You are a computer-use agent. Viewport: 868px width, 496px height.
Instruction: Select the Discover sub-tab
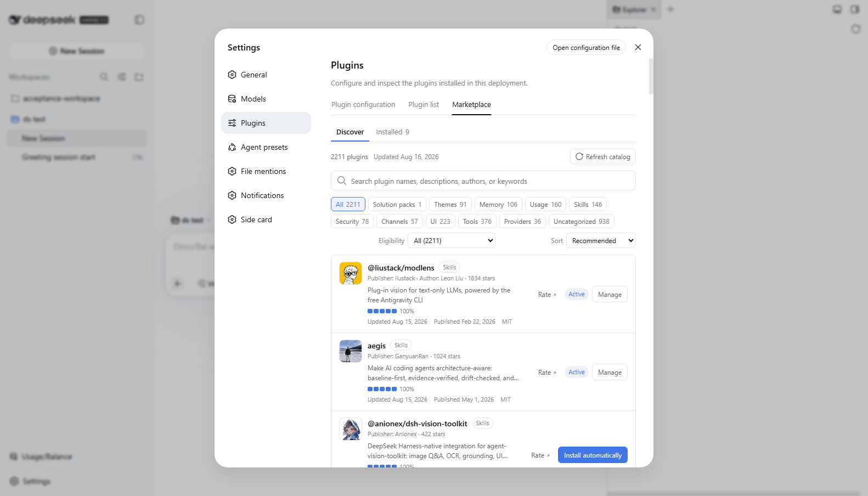tap(350, 132)
